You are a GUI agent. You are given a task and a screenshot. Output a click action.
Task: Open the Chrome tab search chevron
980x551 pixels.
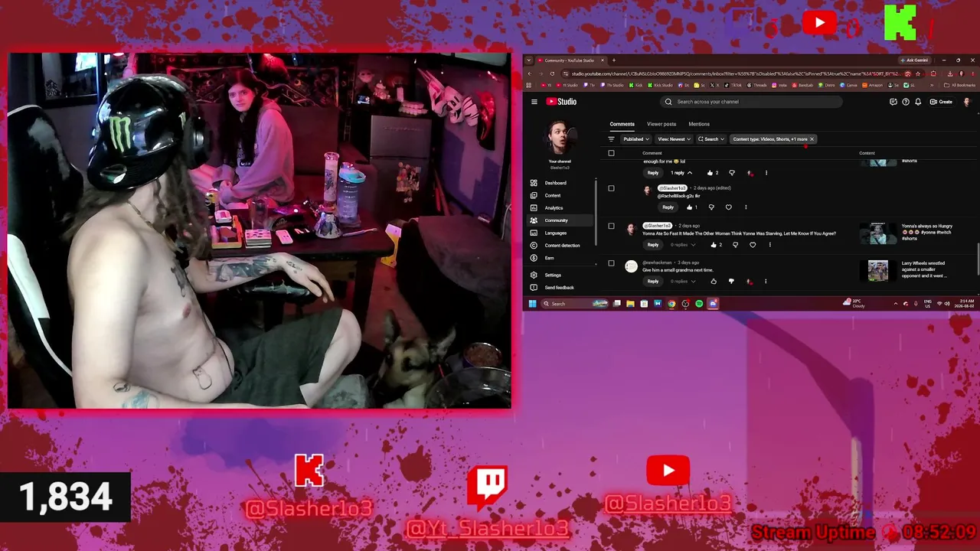click(528, 60)
